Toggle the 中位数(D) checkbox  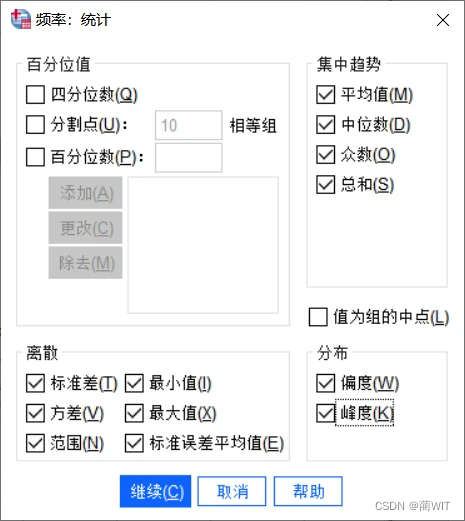[x=325, y=125]
